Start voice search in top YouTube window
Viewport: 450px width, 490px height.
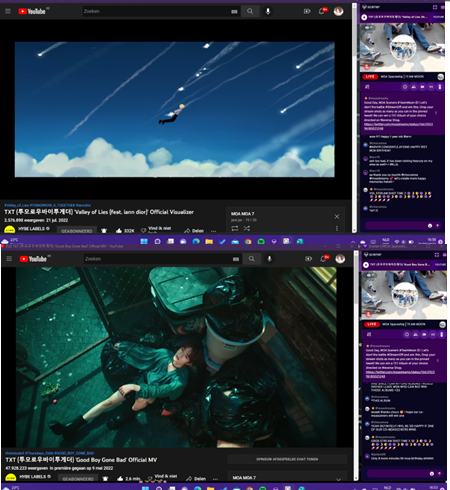[x=268, y=11]
